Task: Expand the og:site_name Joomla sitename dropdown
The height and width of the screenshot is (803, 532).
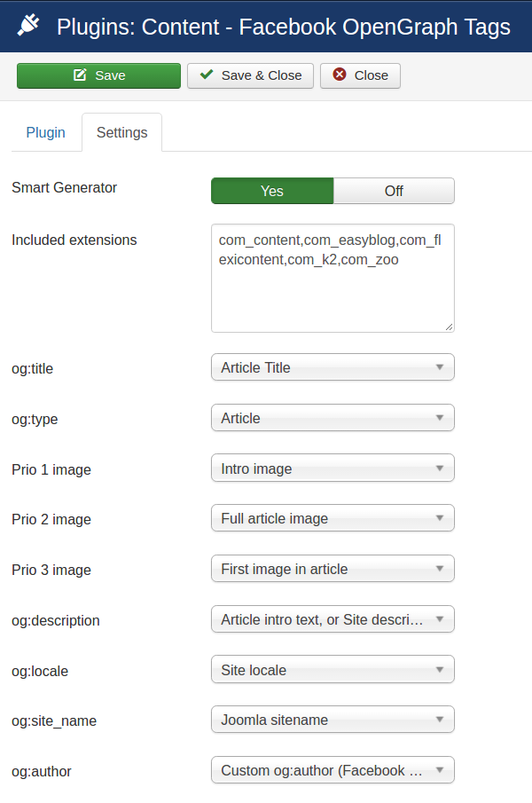Action: (332, 720)
